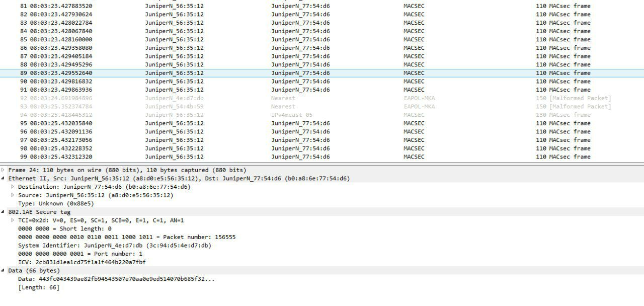Select packet 96 at 08:03:25.432091136

point(322,132)
